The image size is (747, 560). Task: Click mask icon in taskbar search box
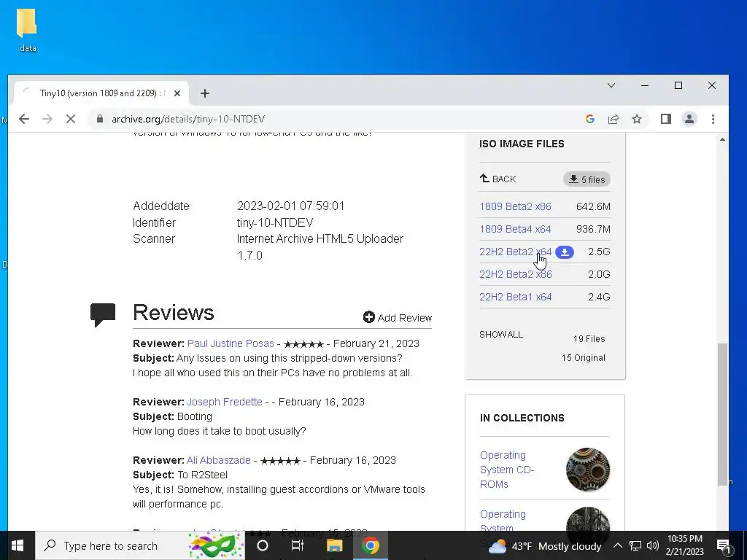click(216, 545)
